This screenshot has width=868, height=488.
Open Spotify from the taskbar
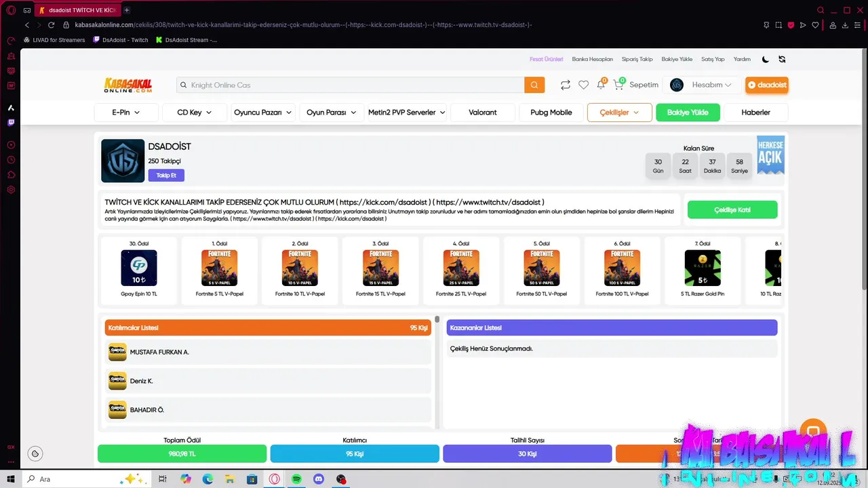[x=296, y=479]
